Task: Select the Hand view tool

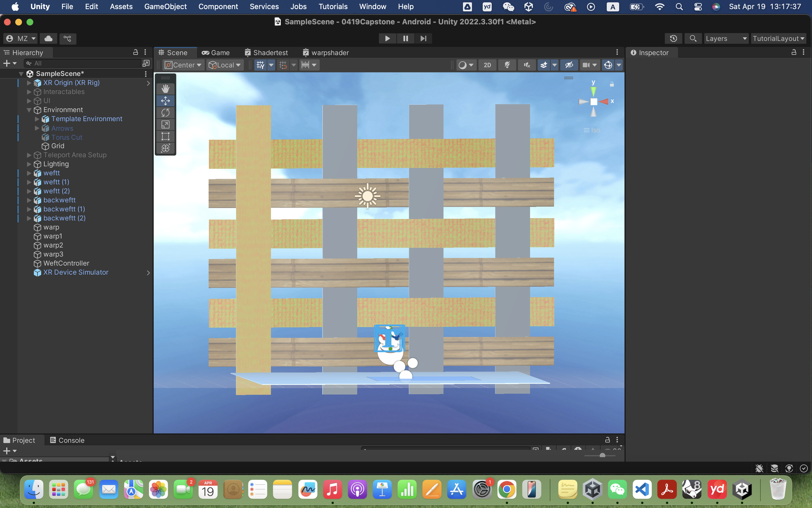Action: [165, 89]
